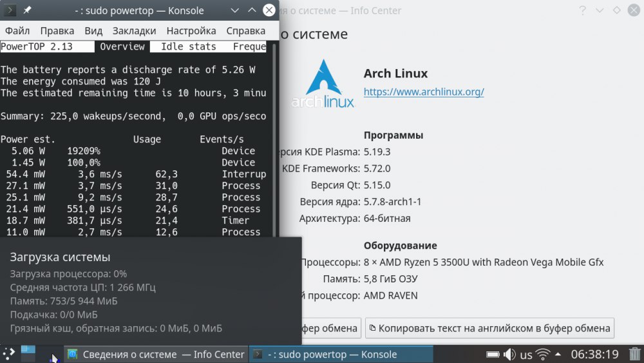Click KDE Plasma version value 5.19.3
The height and width of the screenshot is (363, 644).
click(377, 152)
